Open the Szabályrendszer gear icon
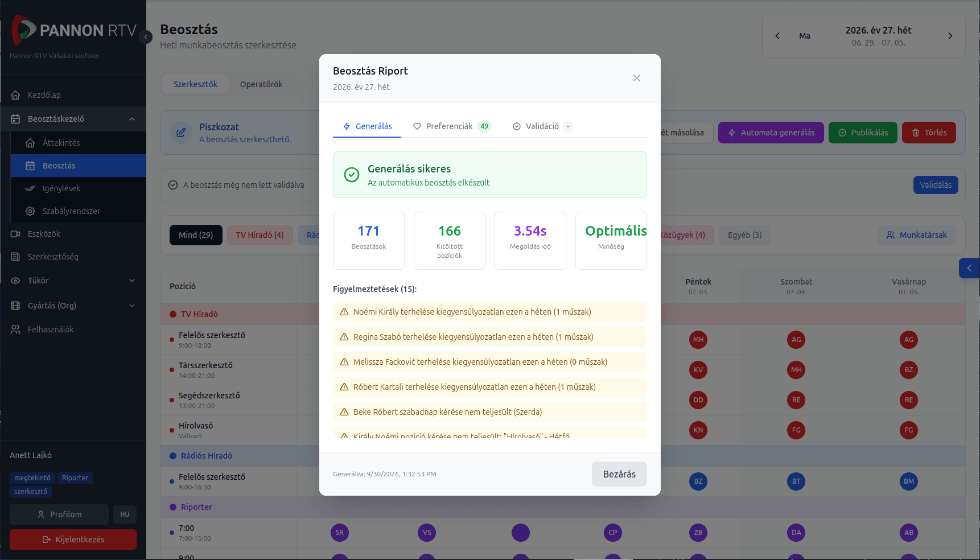Viewport: 980px width, 560px height. pos(31,211)
